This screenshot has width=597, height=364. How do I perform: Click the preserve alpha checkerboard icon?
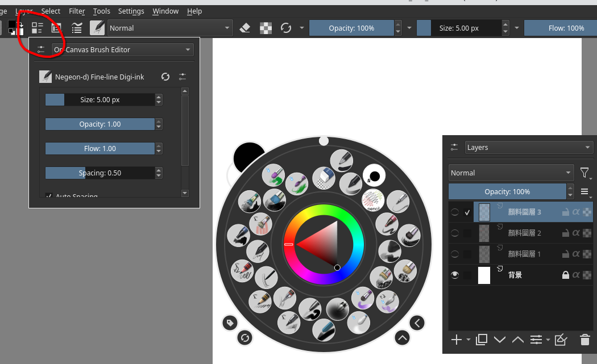point(266,28)
